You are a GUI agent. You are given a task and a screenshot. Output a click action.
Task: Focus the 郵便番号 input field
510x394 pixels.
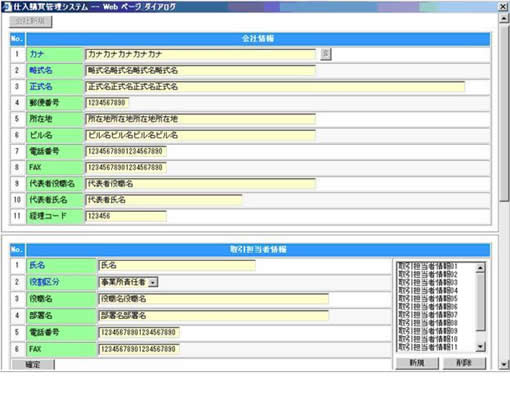pos(107,103)
